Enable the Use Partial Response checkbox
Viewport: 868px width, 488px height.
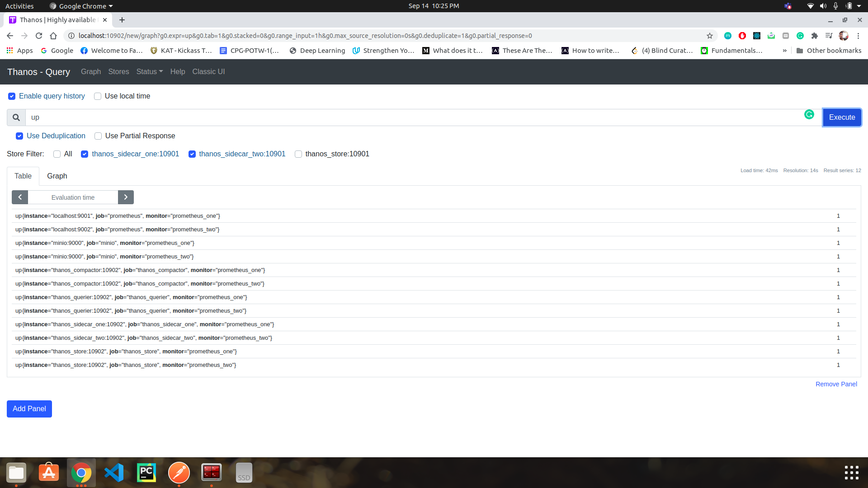click(x=98, y=136)
